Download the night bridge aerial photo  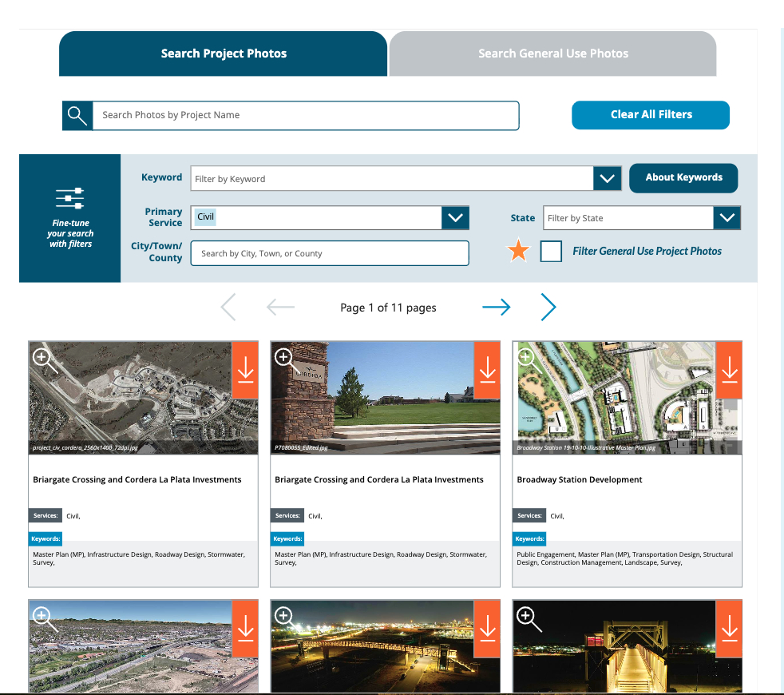[x=487, y=629]
